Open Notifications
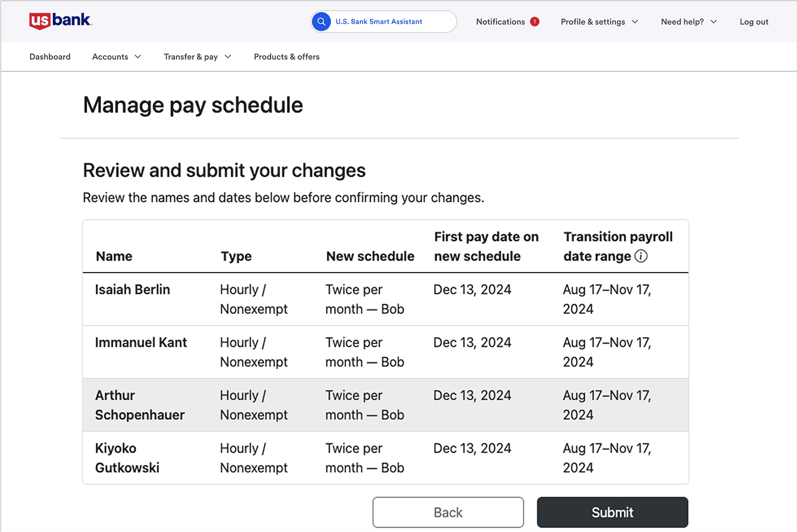Image resolution: width=797 pixels, height=532 pixels. pos(500,22)
